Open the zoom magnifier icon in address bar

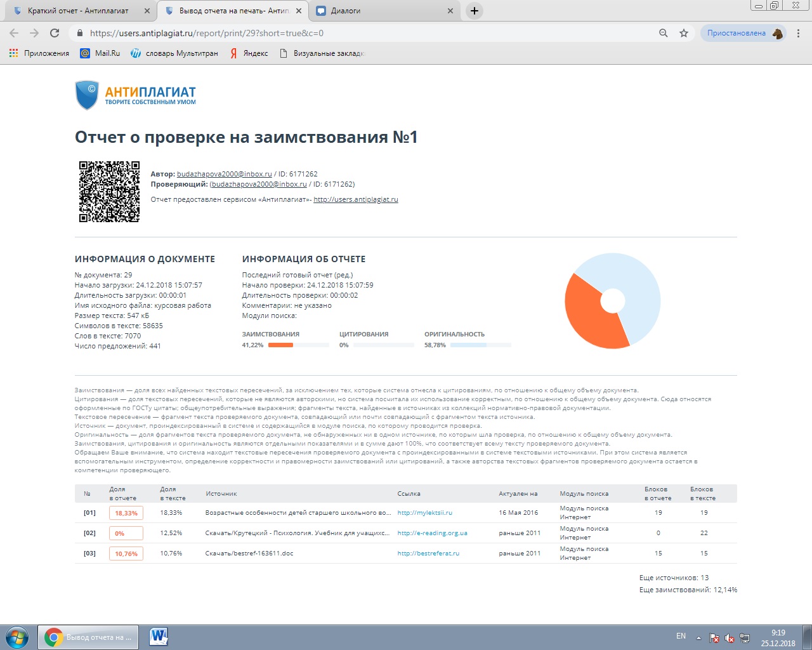tap(664, 33)
